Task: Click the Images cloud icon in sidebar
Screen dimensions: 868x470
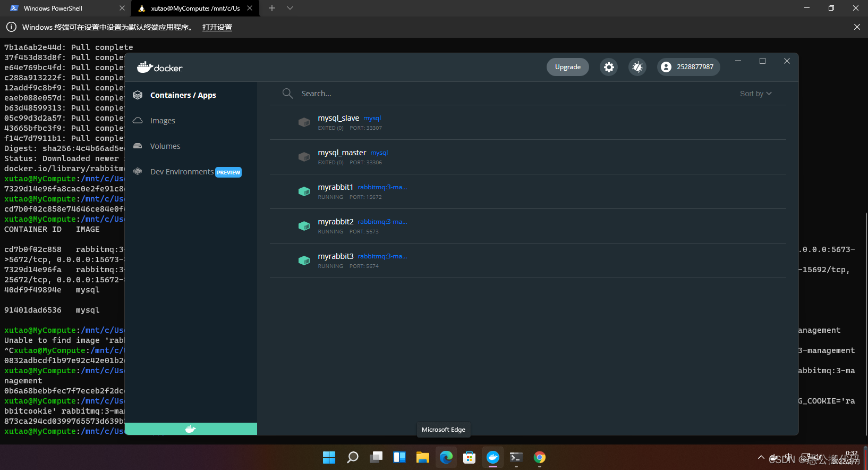Action: pyautogui.click(x=138, y=121)
